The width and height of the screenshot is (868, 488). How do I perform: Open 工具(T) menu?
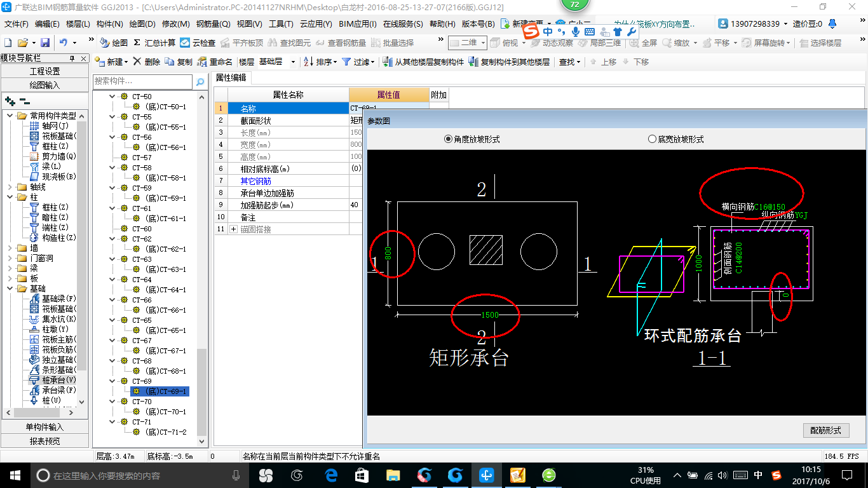(x=281, y=24)
